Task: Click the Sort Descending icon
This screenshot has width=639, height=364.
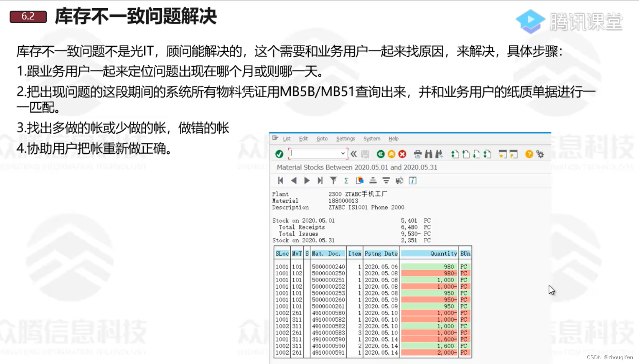Action: pos(386,180)
